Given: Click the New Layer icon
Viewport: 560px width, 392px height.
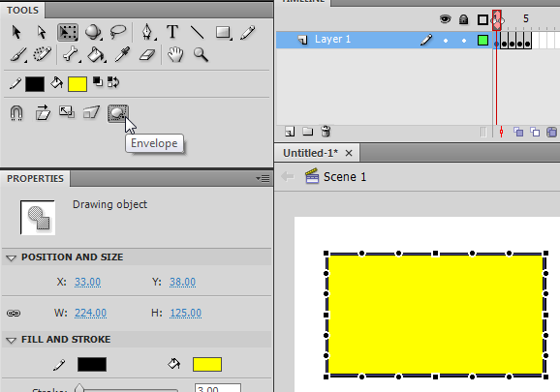Looking at the screenshot, I should pos(290,132).
